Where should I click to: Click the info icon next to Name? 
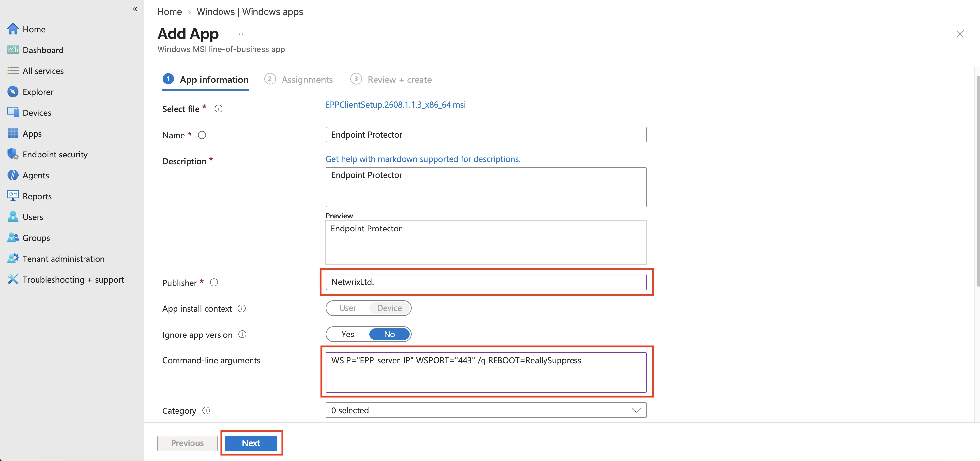click(202, 135)
